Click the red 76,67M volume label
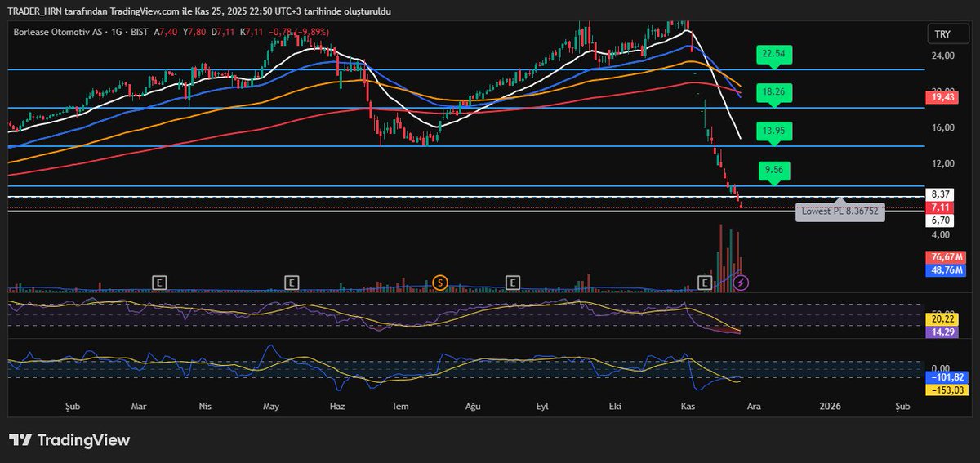This screenshot has height=463, width=980. coord(945,257)
